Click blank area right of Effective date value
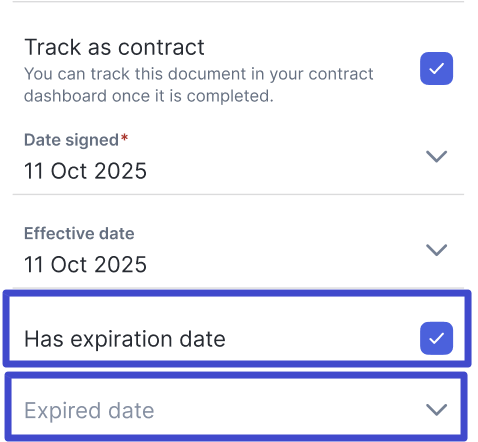Image resolution: width=478 pixels, height=442 pixels. pos(283,264)
